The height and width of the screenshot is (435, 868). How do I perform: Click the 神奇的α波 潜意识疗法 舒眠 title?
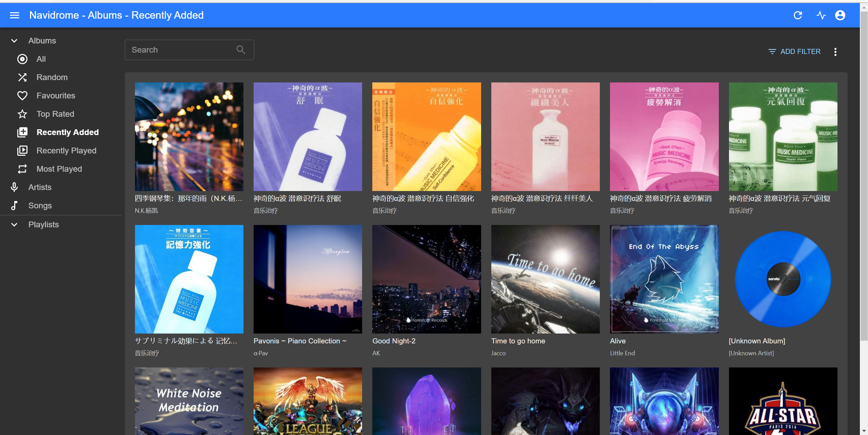click(297, 198)
